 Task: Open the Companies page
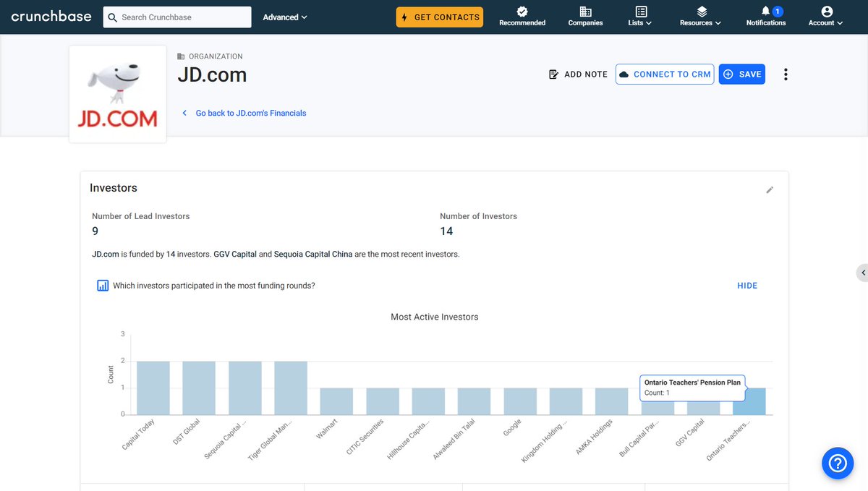coord(585,16)
